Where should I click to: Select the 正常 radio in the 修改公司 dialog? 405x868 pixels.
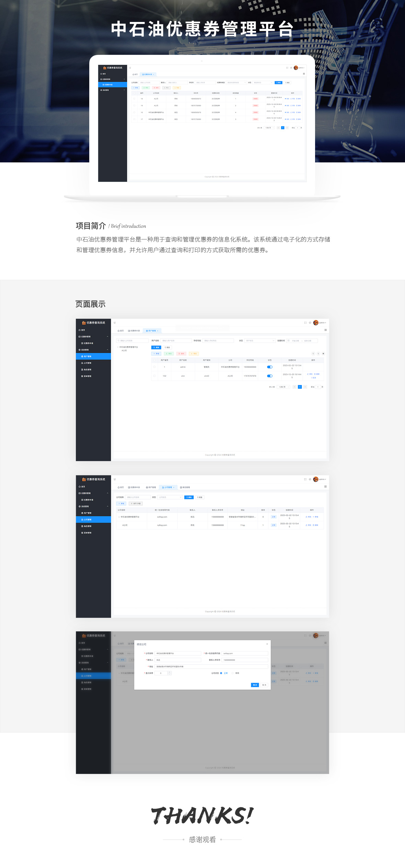tap(221, 673)
